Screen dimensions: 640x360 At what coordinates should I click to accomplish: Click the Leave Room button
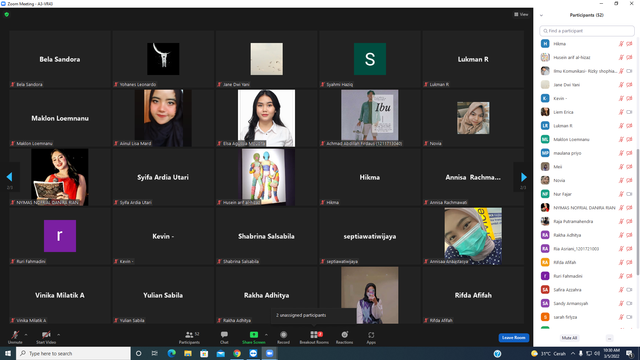click(513, 338)
